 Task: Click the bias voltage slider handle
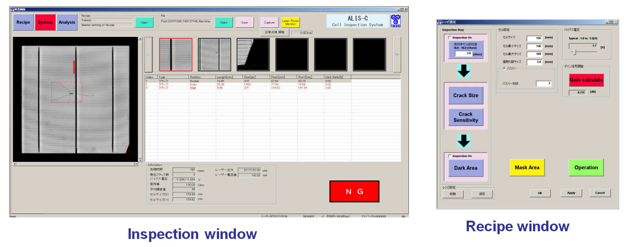point(574,52)
